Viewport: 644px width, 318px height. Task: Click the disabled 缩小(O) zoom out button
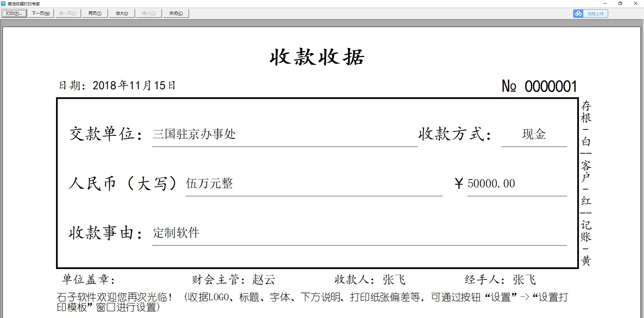[x=149, y=13]
